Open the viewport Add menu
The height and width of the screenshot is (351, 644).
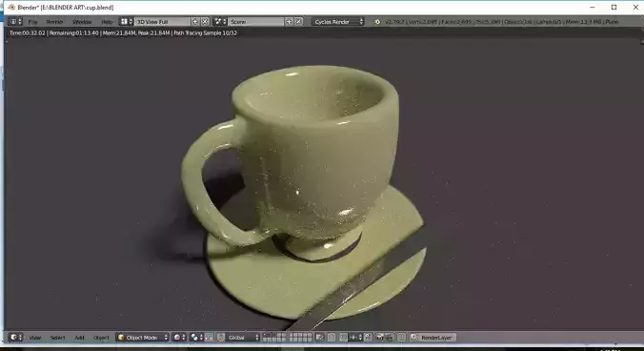tap(79, 338)
